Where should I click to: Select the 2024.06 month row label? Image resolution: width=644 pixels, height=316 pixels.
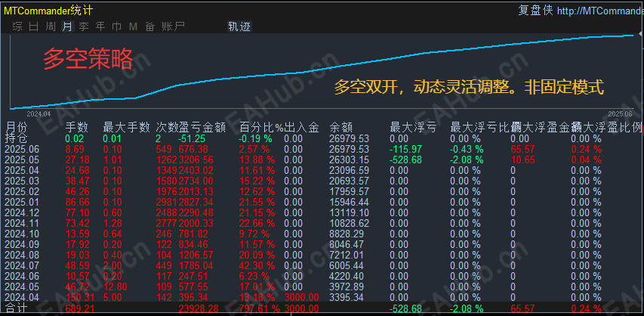coord(20,276)
